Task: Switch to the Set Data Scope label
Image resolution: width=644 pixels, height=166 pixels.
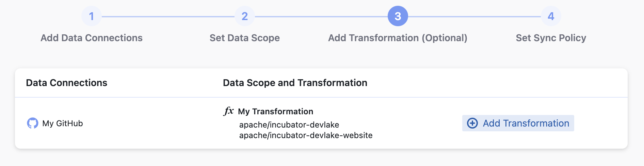Action: (244, 38)
